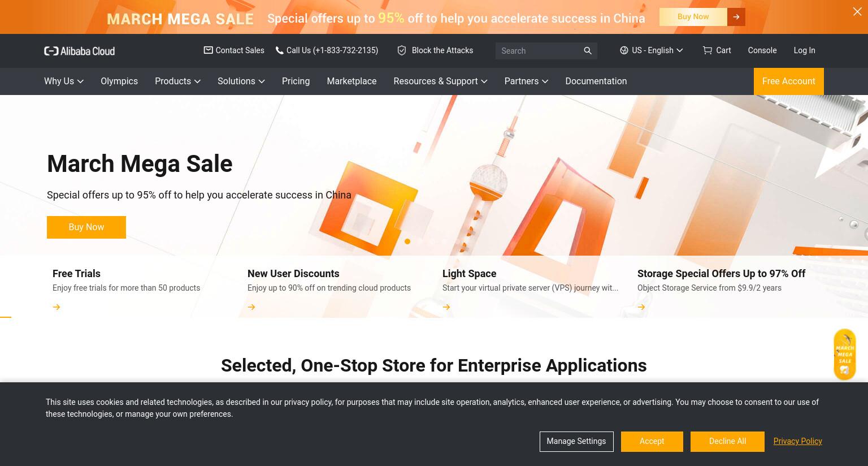Viewport: 868px width, 466px height.
Task: Click the shopping cart icon
Action: [x=707, y=50]
